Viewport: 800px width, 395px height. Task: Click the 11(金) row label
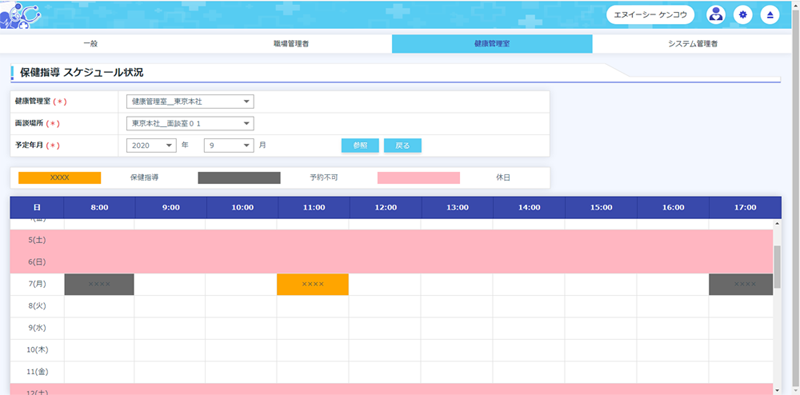[37, 372]
